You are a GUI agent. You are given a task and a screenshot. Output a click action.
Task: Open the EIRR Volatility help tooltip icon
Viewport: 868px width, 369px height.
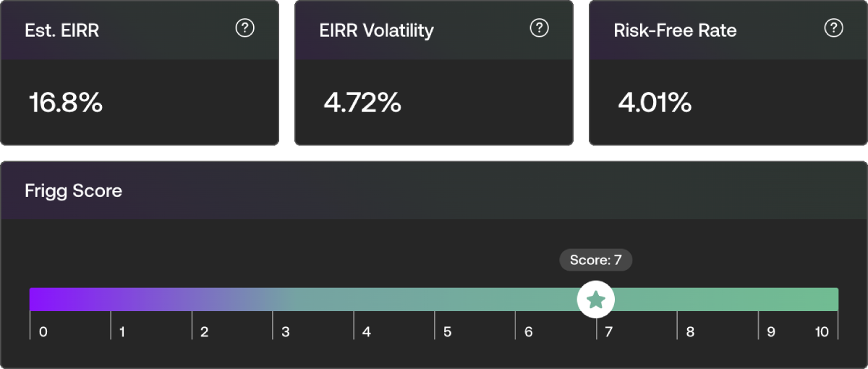pyautogui.click(x=540, y=28)
